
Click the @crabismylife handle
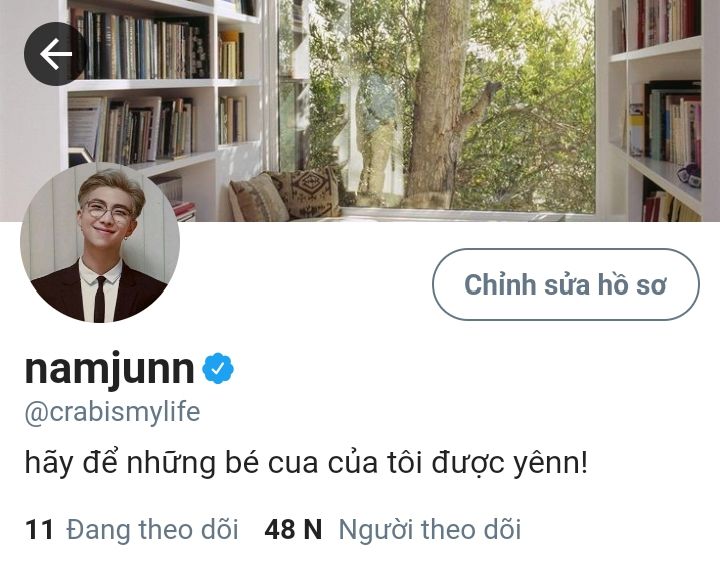tap(112, 412)
